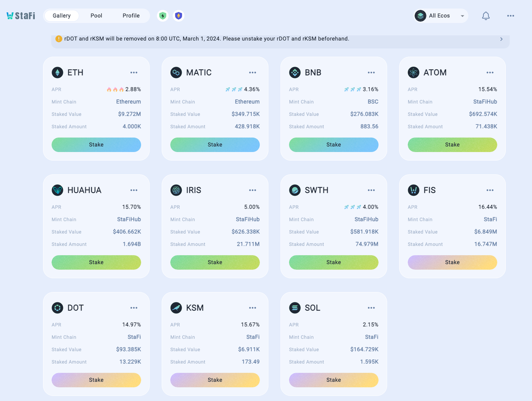Click the StaFi logo
Viewport: 532px width, 401px height.
tap(21, 16)
